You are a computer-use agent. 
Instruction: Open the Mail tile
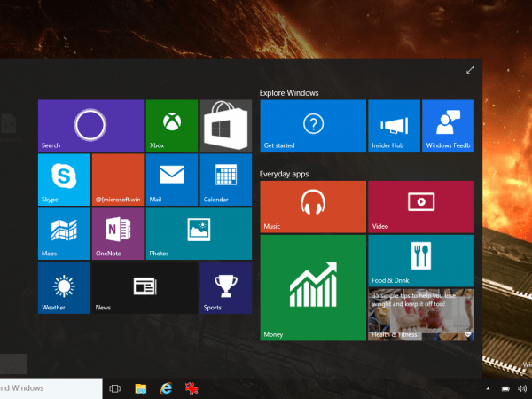pyautogui.click(x=172, y=179)
